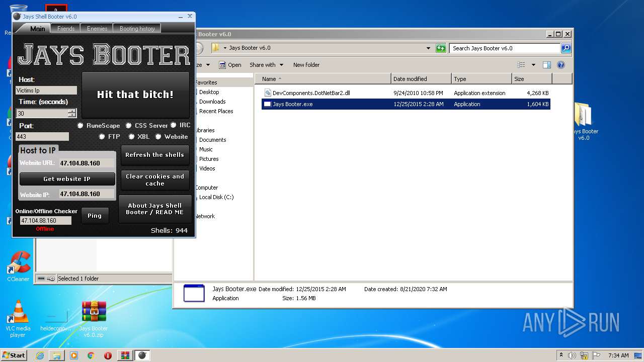Select the CSS Server radio button
This screenshot has height=362, width=644.
(128, 125)
